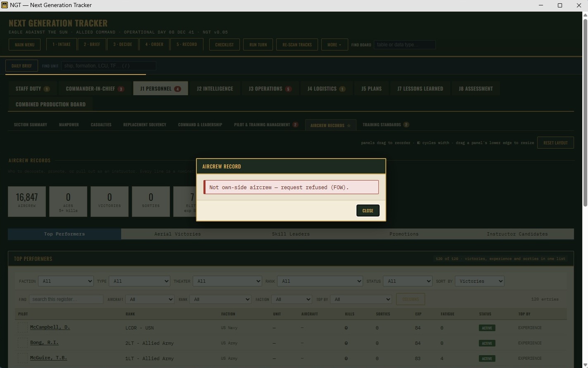Close the Aircrew Record dialog
Viewport: 588px width, 368px height.
pyautogui.click(x=368, y=211)
